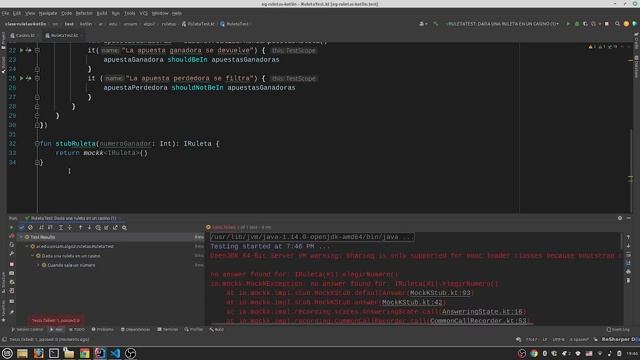Open the run configuration dropdown RULETATEST
This screenshot has width=640, height=360.
[x=502, y=24]
